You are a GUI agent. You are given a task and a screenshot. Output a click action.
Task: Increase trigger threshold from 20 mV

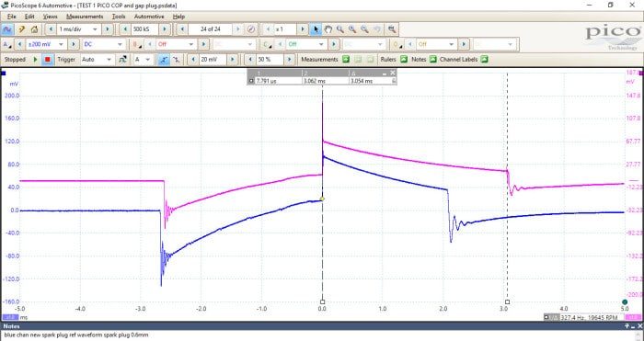(233, 60)
